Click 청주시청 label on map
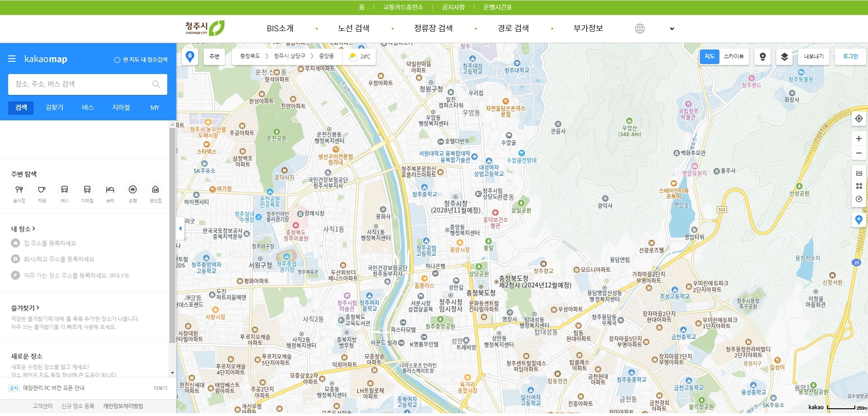868x416 pixels. [x=455, y=203]
